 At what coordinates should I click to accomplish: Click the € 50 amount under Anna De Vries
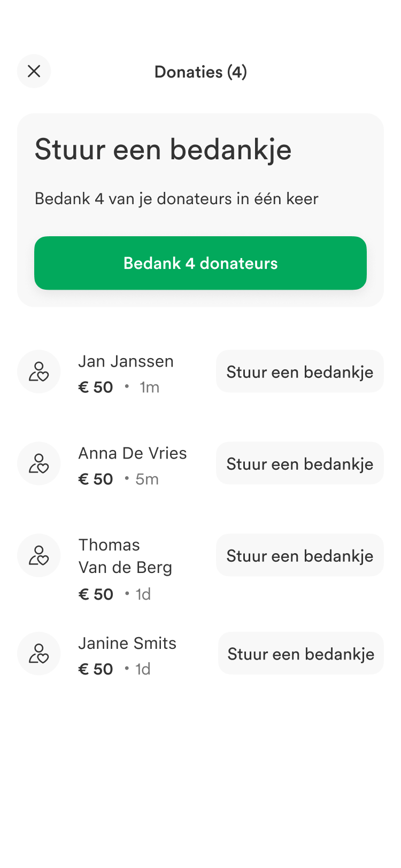tap(96, 479)
